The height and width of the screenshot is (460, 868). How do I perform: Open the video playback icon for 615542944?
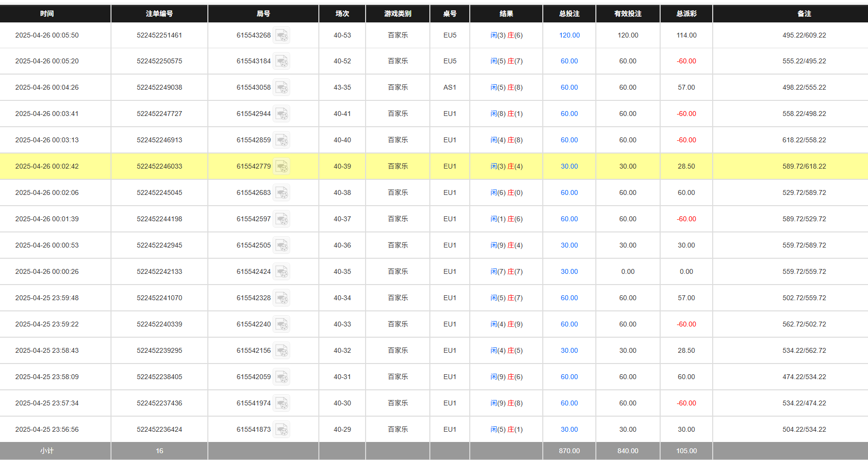(x=282, y=114)
